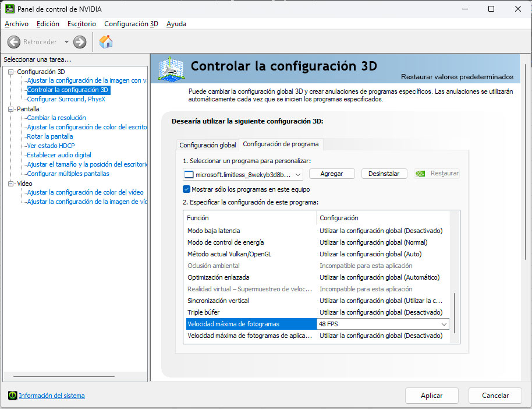Viewport: 532px width, 409px height.
Task: Open Rotar la pantalla
Action: [x=50, y=136]
